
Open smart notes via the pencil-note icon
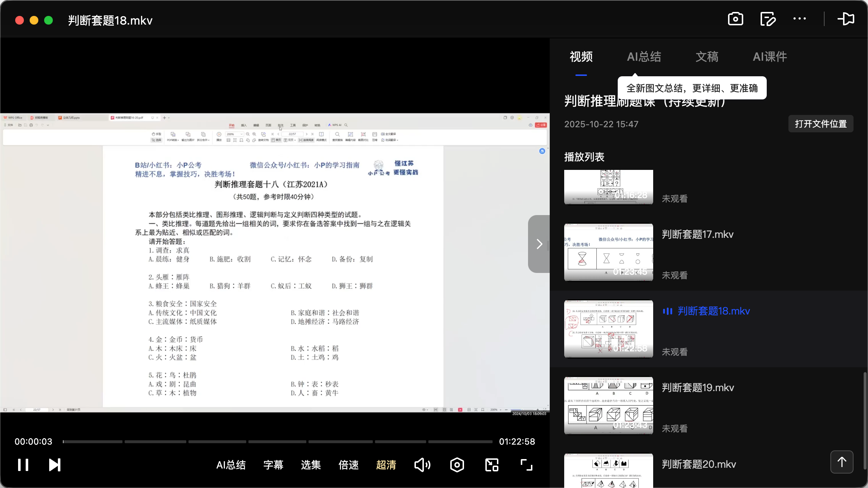[x=768, y=19]
